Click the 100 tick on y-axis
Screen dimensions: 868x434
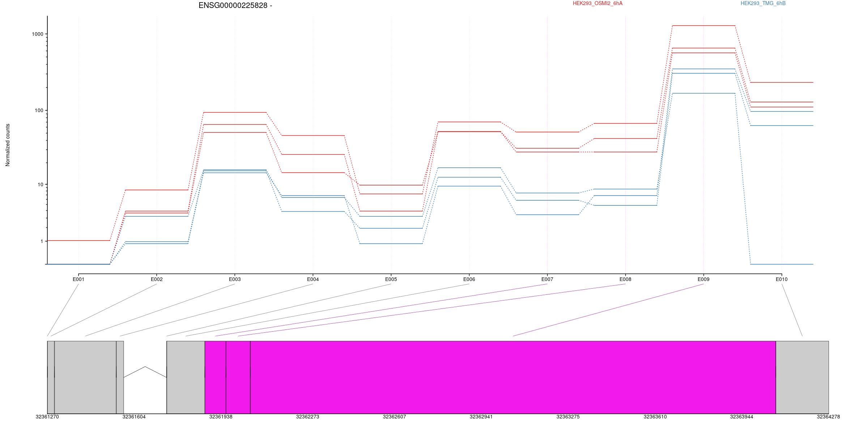click(x=39, y=110)
